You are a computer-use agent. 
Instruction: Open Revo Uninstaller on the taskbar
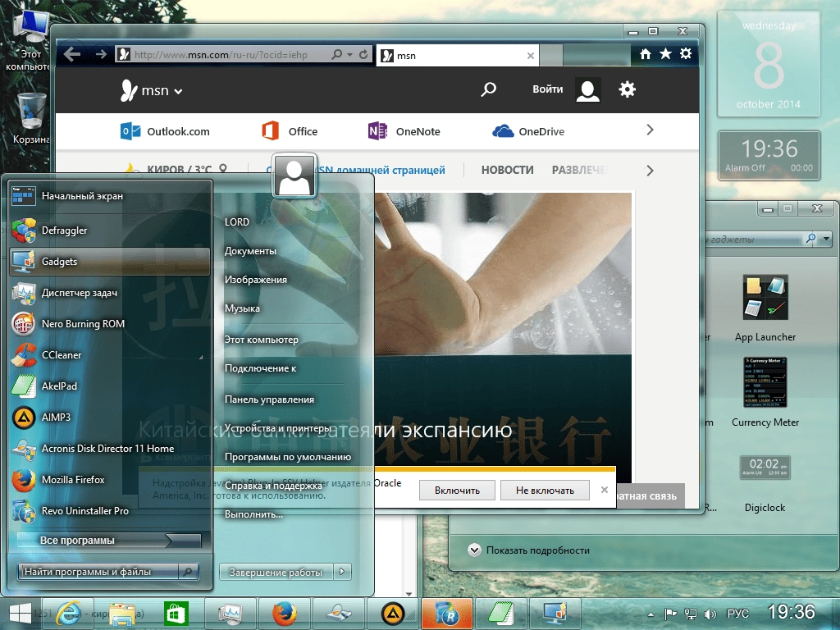447,614
